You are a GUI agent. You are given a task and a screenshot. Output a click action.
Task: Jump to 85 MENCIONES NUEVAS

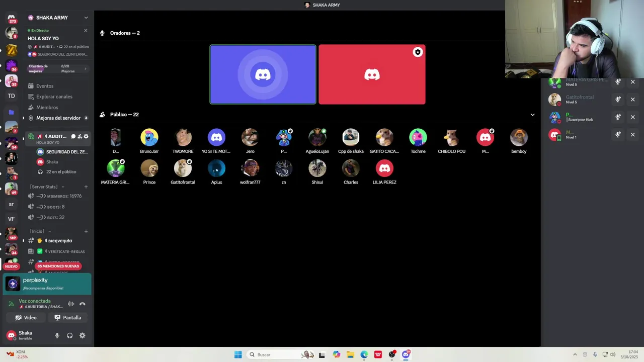pyautogui.click(x=58, y=266)
